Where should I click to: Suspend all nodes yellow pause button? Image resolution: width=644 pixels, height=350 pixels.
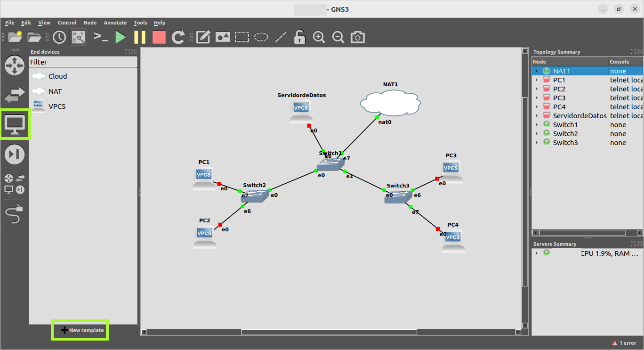click(x=140, y=37)
